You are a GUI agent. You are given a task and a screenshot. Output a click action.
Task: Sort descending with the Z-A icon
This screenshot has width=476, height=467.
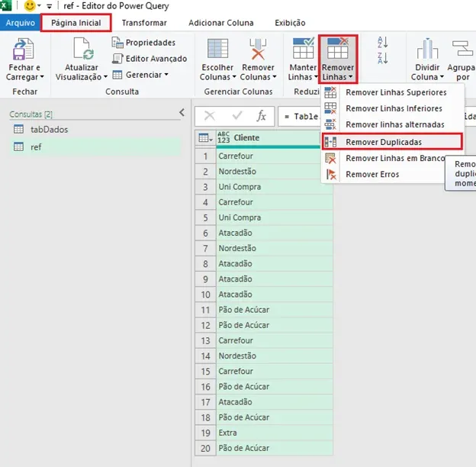tap(382, 58)
